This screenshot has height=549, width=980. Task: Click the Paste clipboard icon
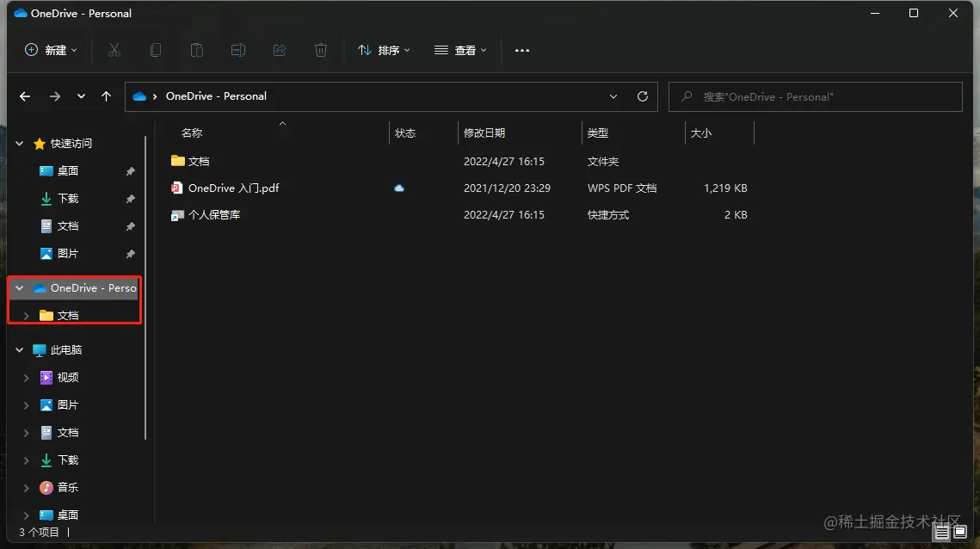pos(197,50)
